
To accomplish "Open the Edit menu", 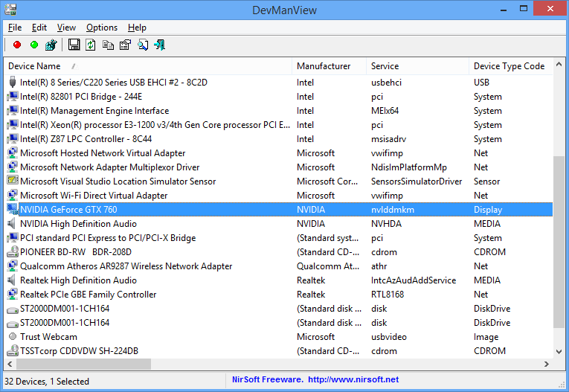I will coord(39,28).
